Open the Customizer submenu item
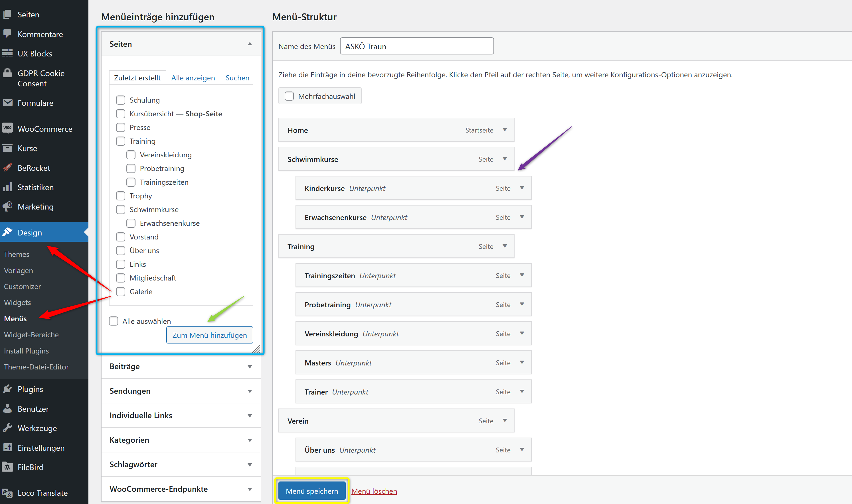852x504 pixels. pyautogui.click(x=23, y=286)
